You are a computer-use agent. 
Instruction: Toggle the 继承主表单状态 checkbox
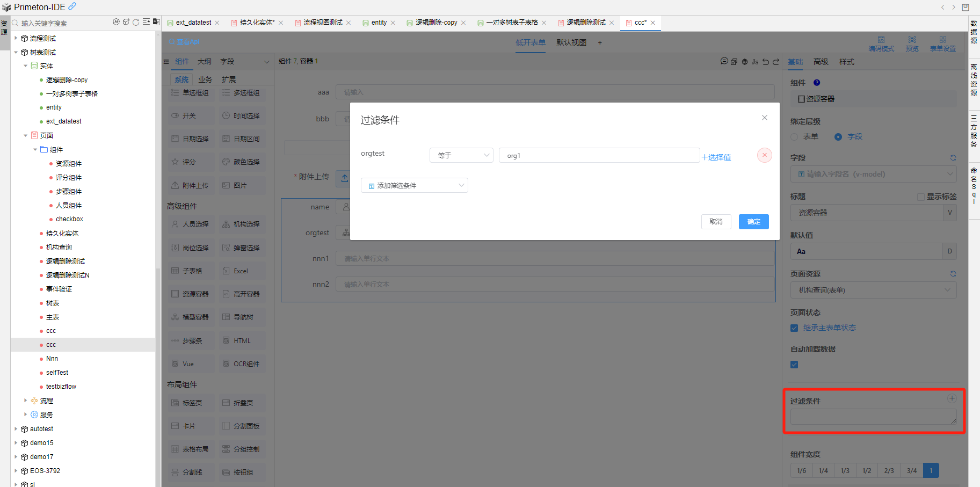794,328
